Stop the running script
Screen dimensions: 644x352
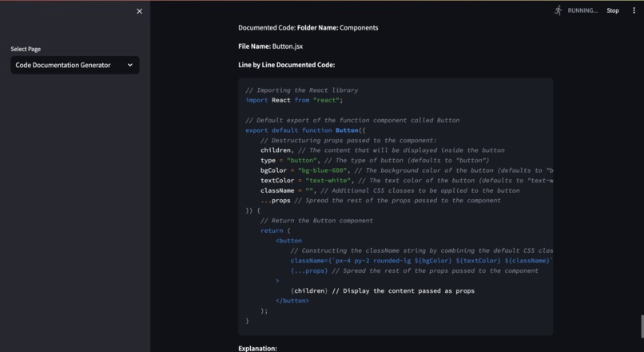(612, 10)
